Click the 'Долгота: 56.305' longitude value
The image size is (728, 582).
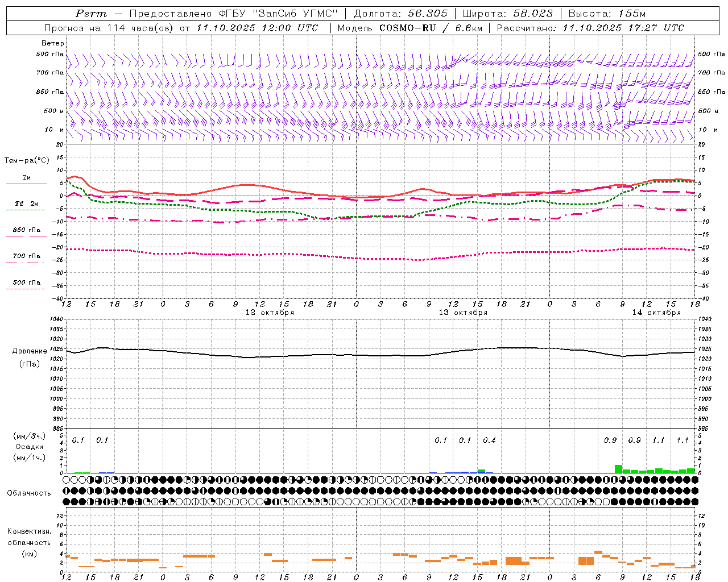(401, 14)
